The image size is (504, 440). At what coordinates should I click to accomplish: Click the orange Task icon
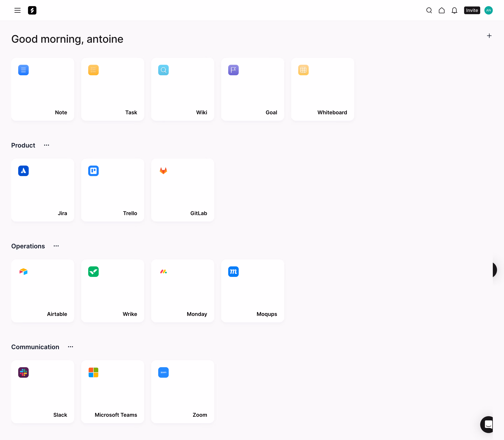coord(93,70)
